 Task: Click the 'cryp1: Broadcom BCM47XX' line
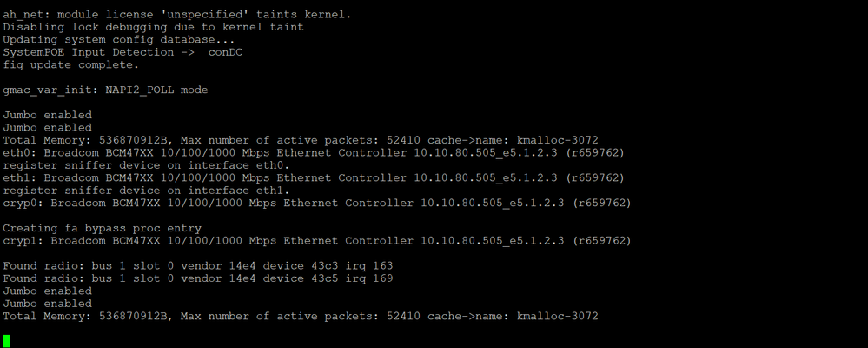317,240
